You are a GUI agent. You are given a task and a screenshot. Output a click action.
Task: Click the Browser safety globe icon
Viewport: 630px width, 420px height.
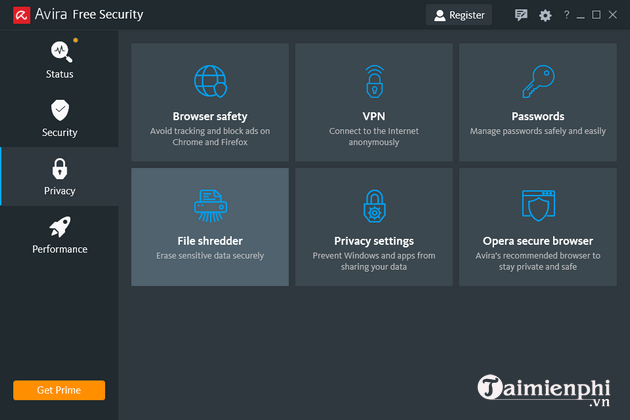click(x=210, y=81)
